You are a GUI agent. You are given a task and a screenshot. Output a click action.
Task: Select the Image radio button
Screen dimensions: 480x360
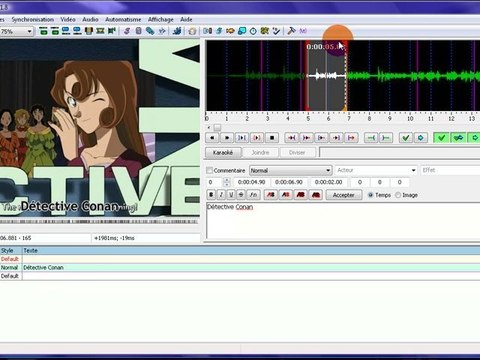(x=398, y=195)
